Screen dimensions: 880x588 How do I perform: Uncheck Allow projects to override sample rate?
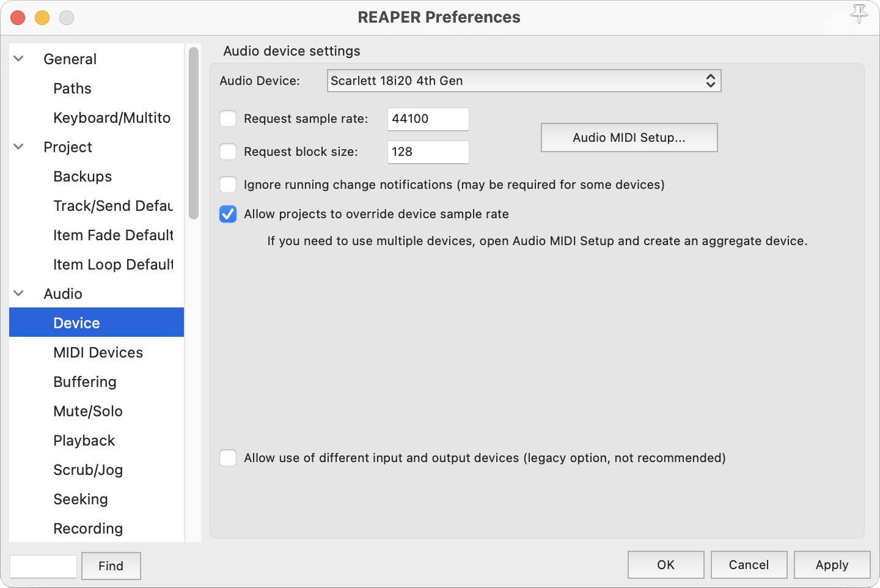click(x=228, y=214)
